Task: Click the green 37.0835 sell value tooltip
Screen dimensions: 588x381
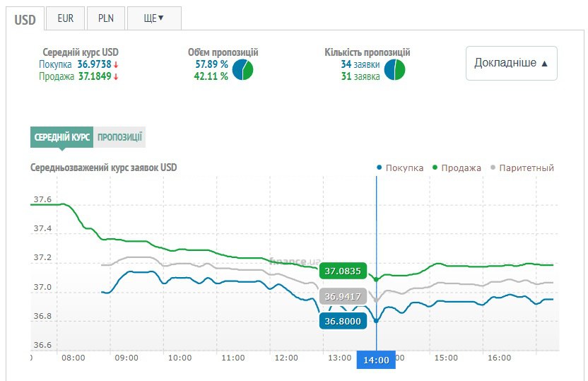Action: tap(343, 271)
